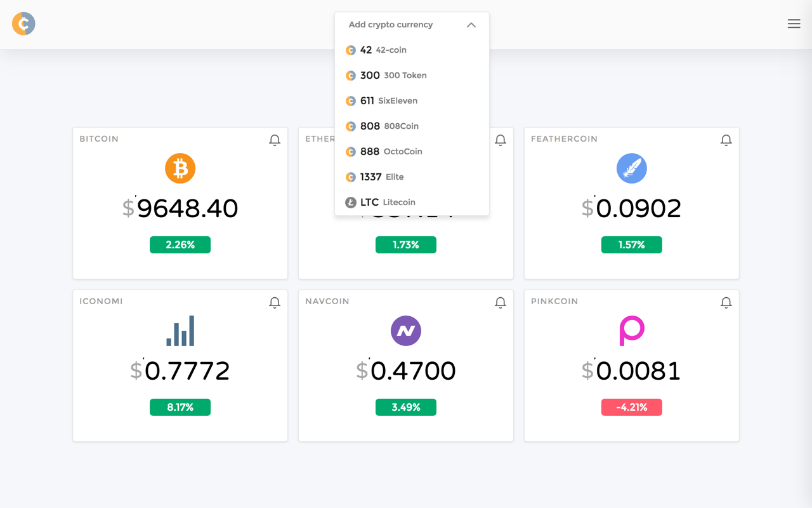The height and width of the screenshot is (508, 812).
Task: Toggle alert bell on Ethereum card
Action: click(x=501, y=140)
